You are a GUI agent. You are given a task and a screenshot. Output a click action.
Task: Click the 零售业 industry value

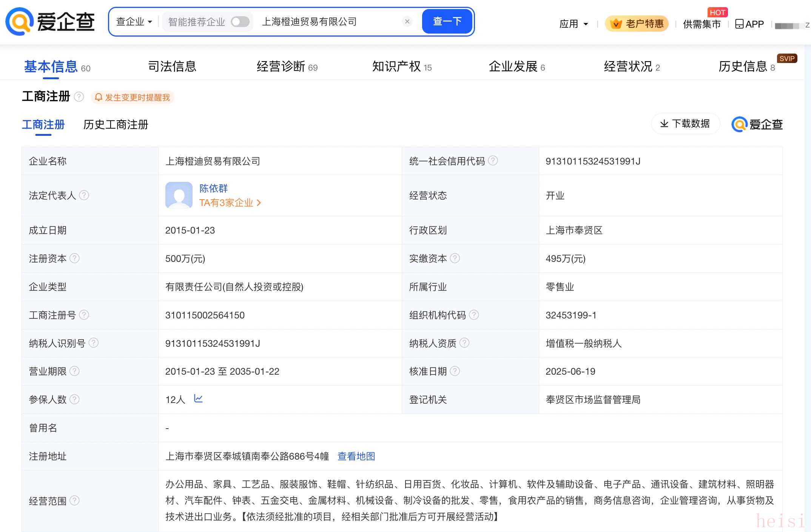coord(560,287)
